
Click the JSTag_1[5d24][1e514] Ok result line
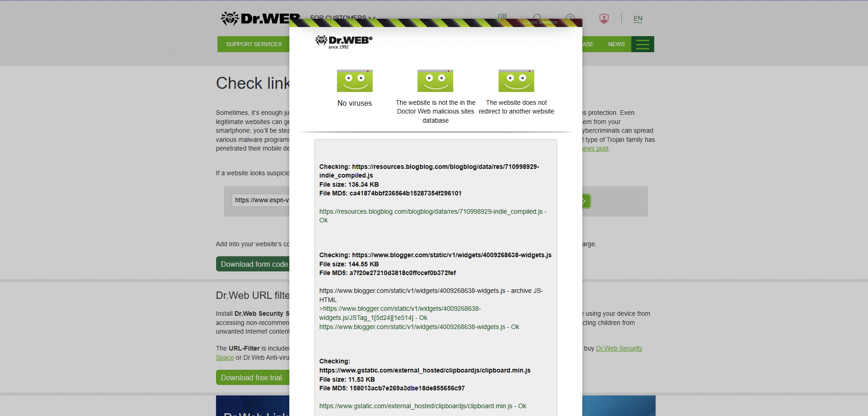[x=400, y=313]
